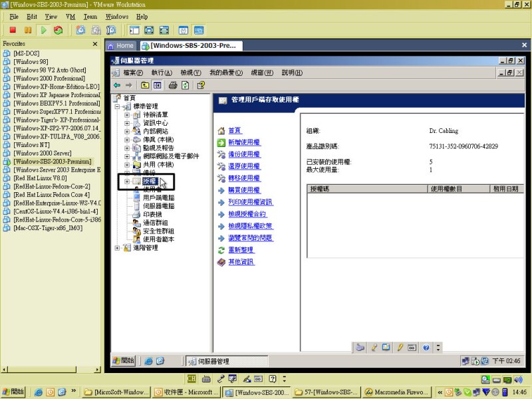
Task: Click the house icon next to the 首頁 link
Action: pyautogui.click(x=221, y=130)
